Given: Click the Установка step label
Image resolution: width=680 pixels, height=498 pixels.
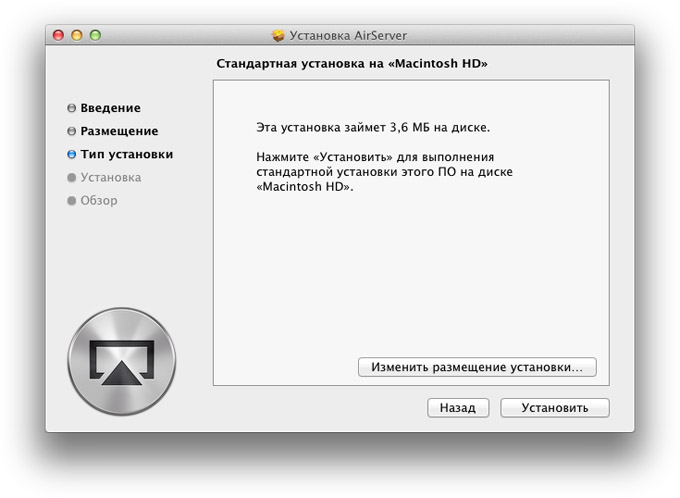Looking at the screenshot, I should (111, 177).
